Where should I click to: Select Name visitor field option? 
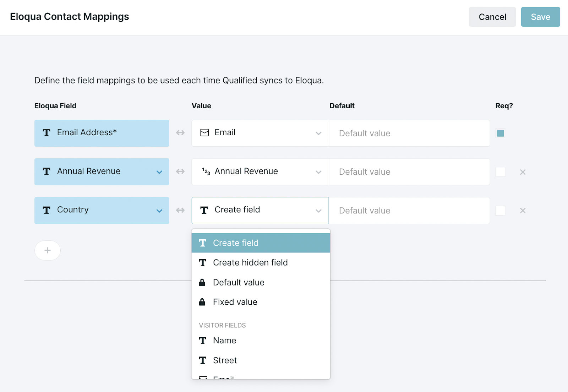click(261, 341)
